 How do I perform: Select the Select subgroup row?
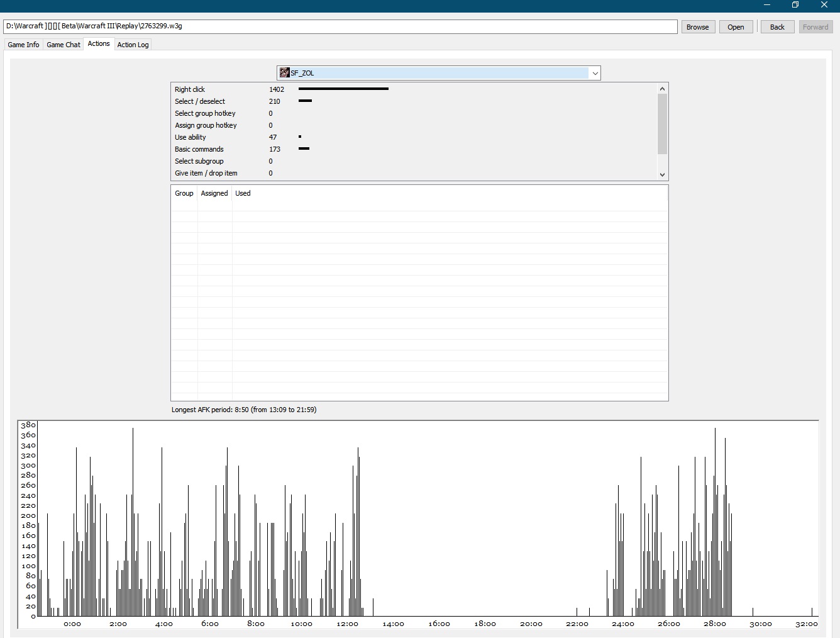click(414, 161)
